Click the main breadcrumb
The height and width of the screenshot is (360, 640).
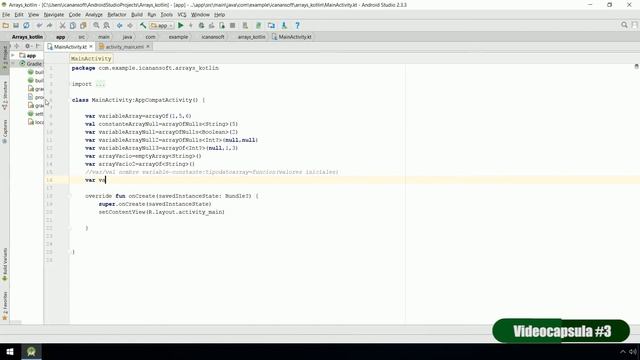[104, 37]
